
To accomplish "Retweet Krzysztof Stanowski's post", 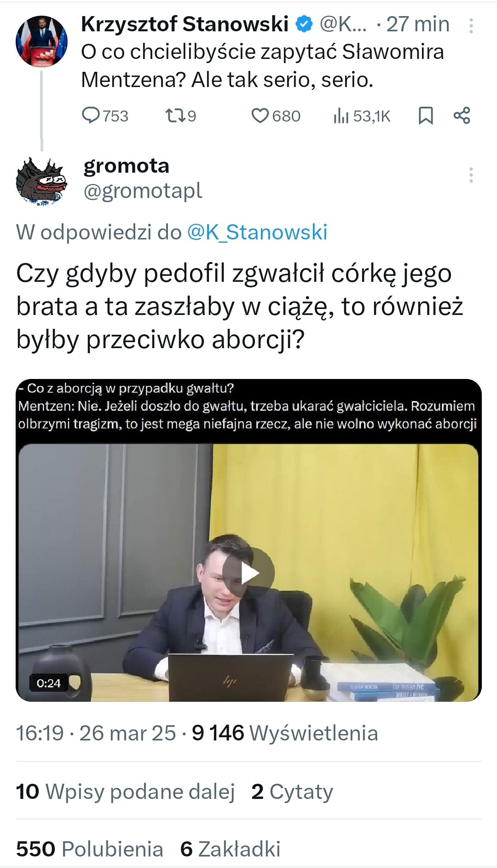I will 180,116.
